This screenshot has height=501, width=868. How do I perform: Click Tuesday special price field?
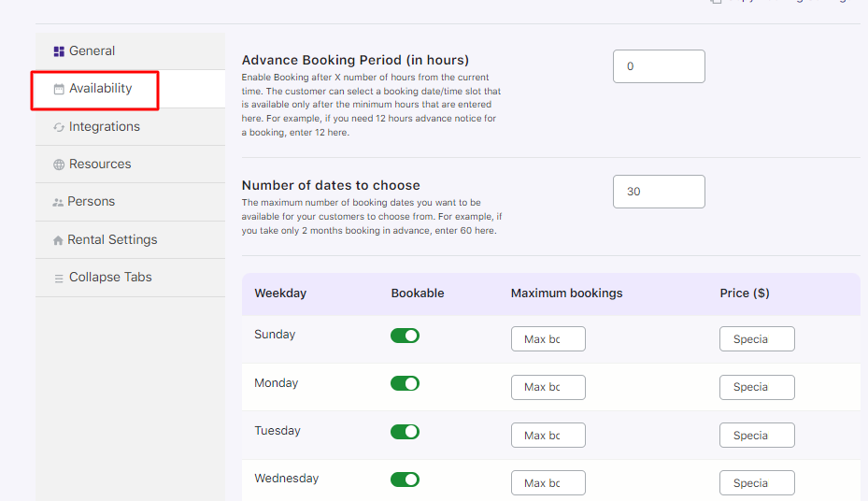point(757,436)
